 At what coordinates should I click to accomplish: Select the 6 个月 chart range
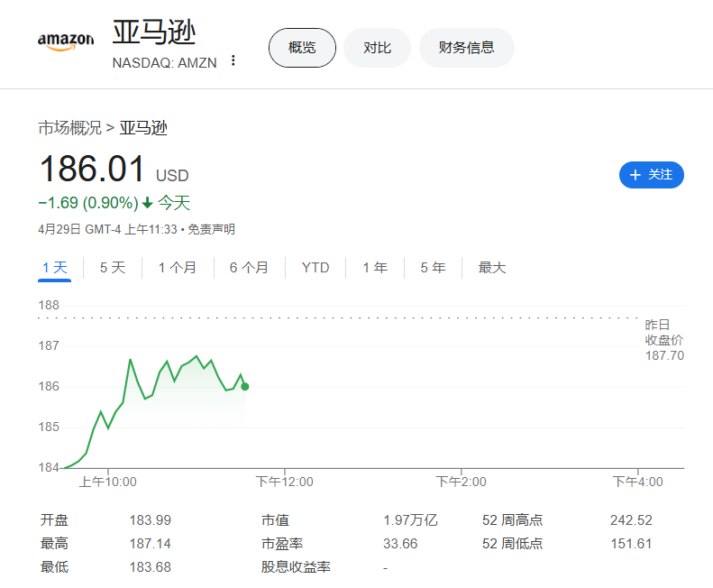pyautogui.click(x=249, y=268)
